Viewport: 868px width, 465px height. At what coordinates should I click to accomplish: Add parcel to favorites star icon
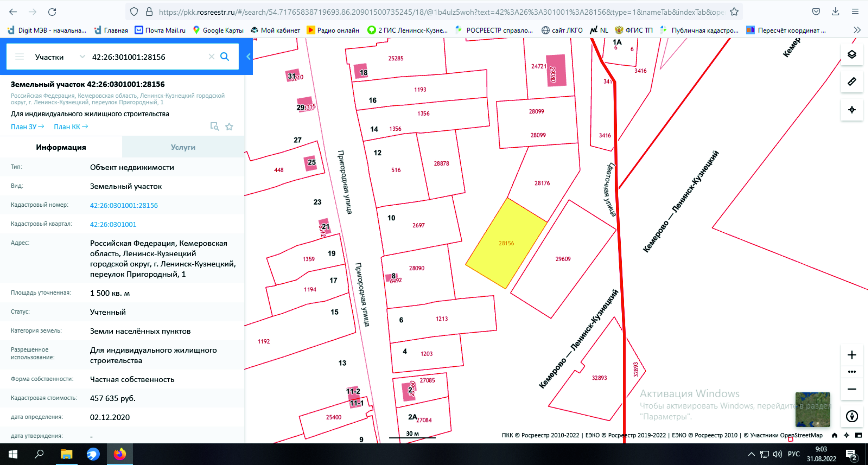[229, 127]
